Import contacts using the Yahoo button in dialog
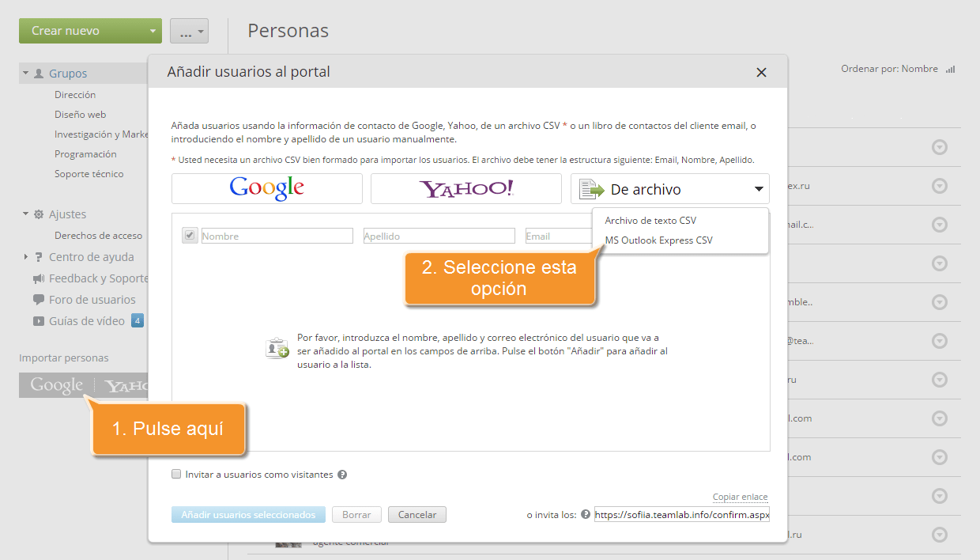The height and width of the screenshot is (560, 980). (x=466, y=189)
